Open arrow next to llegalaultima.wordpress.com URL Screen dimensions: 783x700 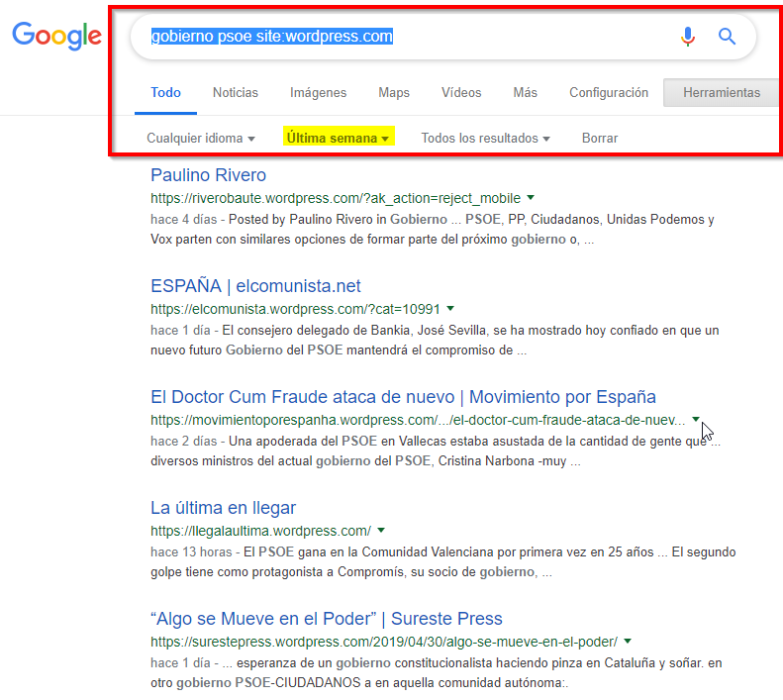click(x=381, y=531)
